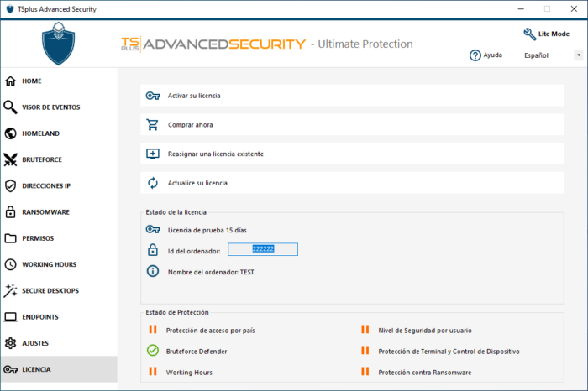The image size is (588, 391).
Task: Select the RANSOMWARE menu label
Action: tap(45, 212)
